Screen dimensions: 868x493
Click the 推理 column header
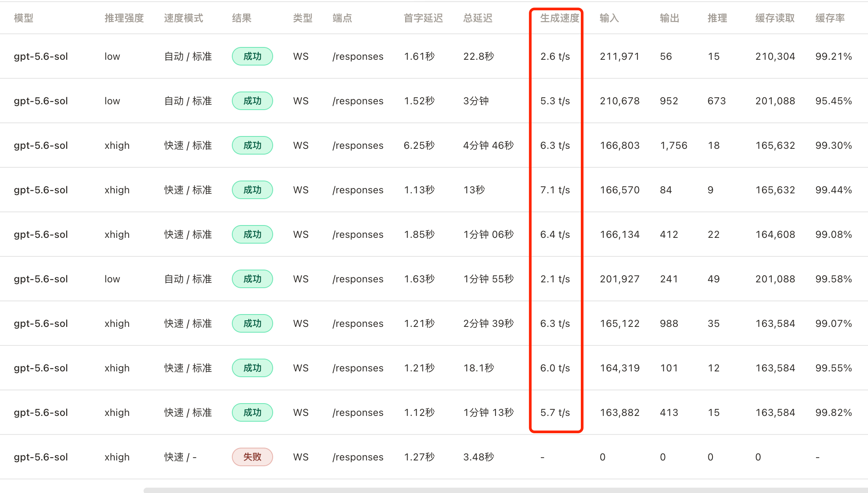(717, 18)
